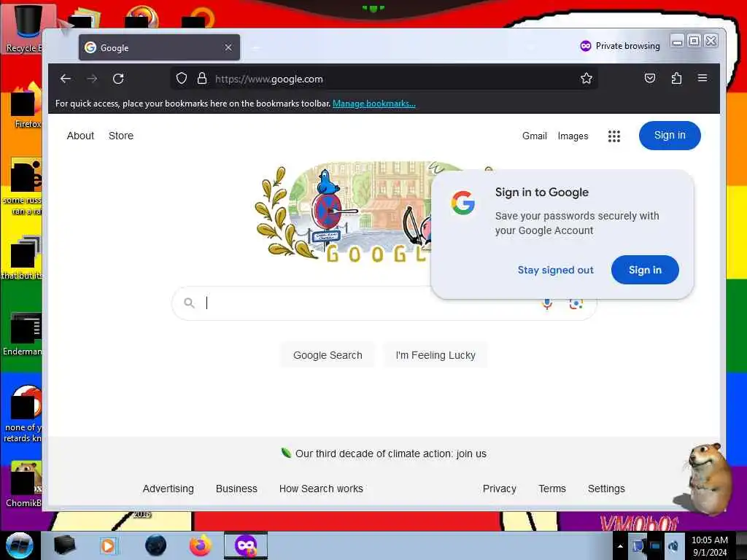Viewport: 747px width, 560px height.
Task: Open the media player taskbar icon
Action: pos(108,545)
